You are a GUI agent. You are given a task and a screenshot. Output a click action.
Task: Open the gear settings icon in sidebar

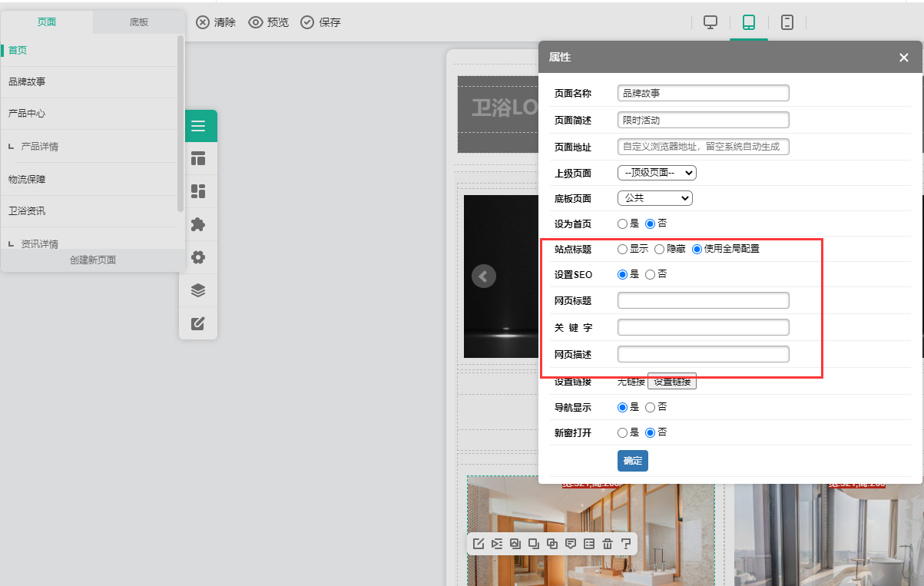point(198,257)
